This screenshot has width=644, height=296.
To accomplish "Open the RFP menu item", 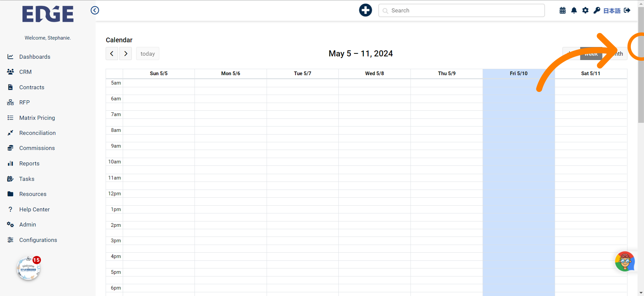I will point(24,102).
